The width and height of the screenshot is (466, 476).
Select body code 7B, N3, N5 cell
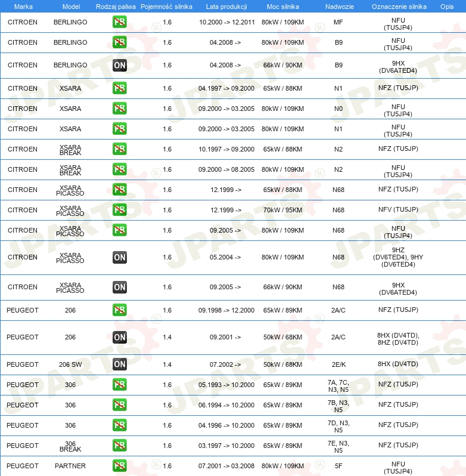pyautogui.click(x=338, y=406)
